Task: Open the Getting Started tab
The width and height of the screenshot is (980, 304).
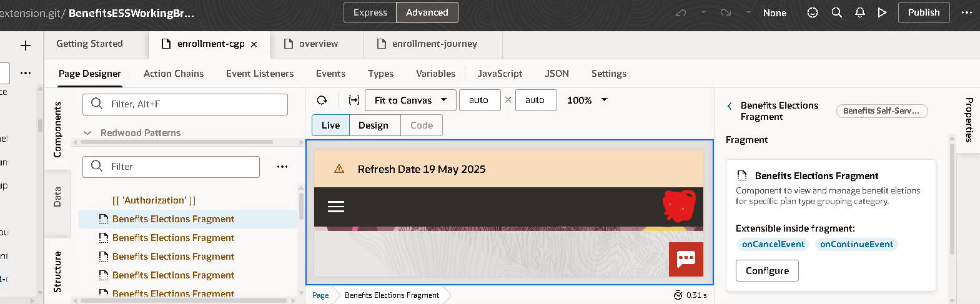Action: 89,44
